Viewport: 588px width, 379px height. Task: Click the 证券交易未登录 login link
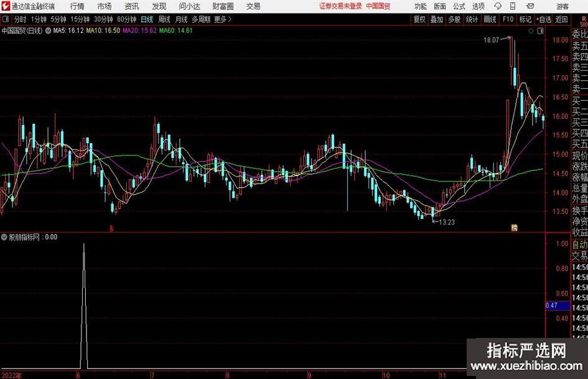point(340,6)
